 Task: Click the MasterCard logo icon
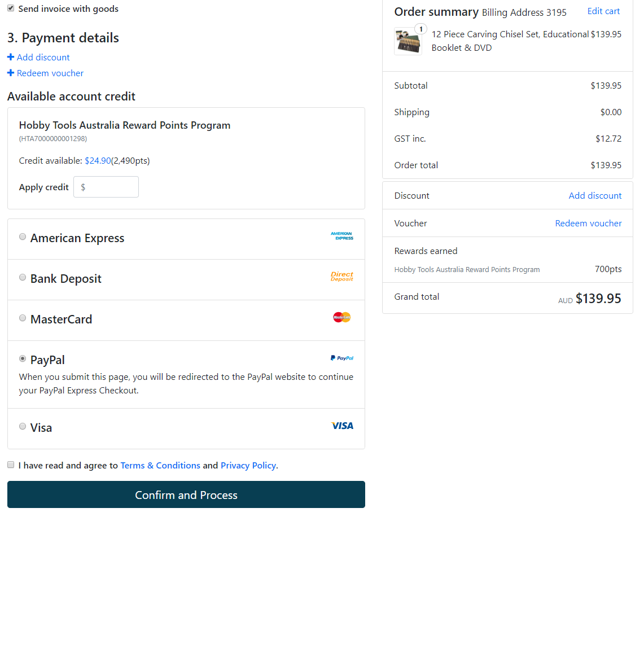click(342, 317)
